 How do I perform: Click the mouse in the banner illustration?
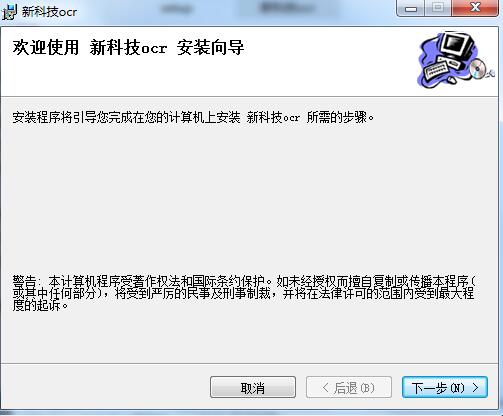coord(451,80)
